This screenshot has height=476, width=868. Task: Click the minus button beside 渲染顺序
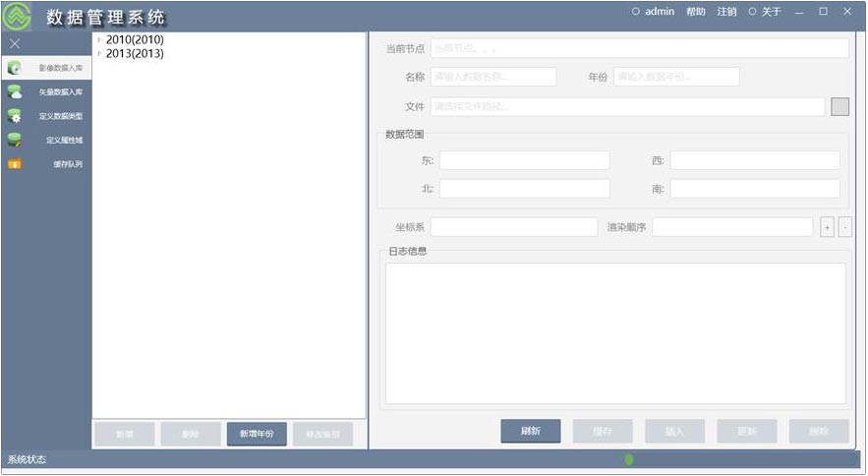point(844,227)
